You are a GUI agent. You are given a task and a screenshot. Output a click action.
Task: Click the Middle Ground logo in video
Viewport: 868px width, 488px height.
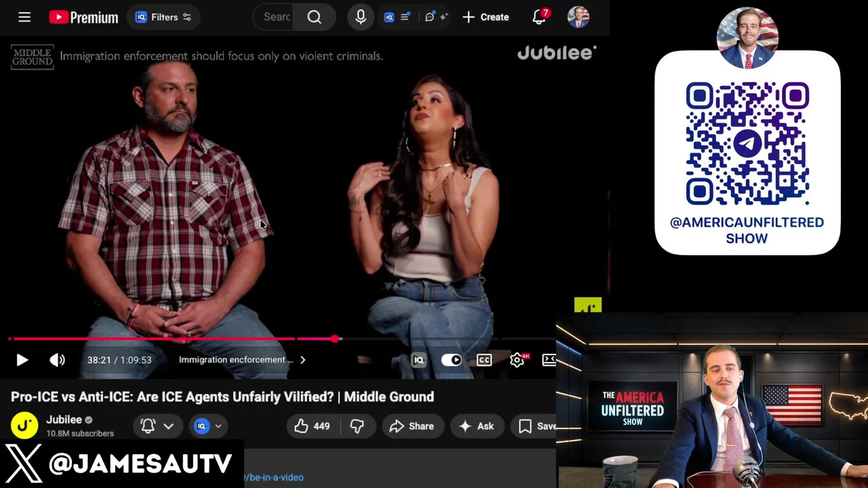[x=32, y=57]
